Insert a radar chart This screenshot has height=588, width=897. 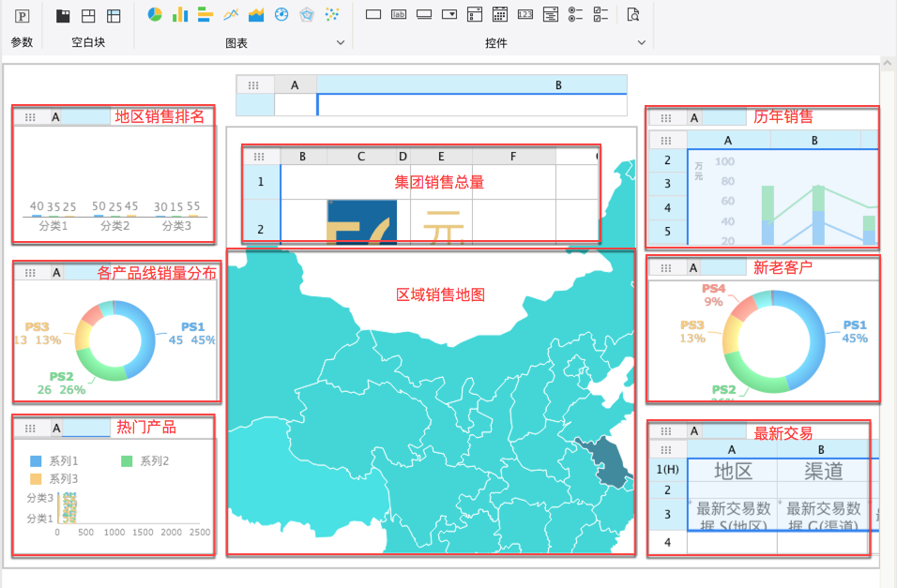click(307, 15)
